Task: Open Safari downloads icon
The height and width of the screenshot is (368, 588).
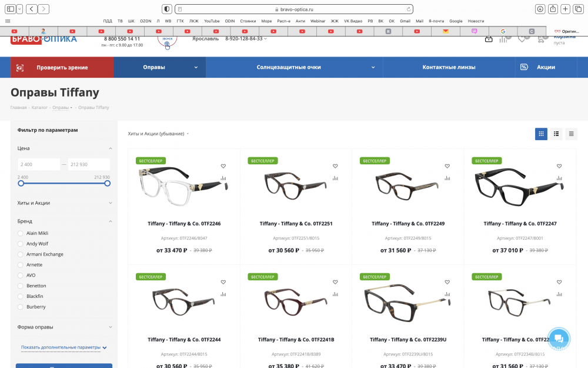Action: (x=540, y=9)
